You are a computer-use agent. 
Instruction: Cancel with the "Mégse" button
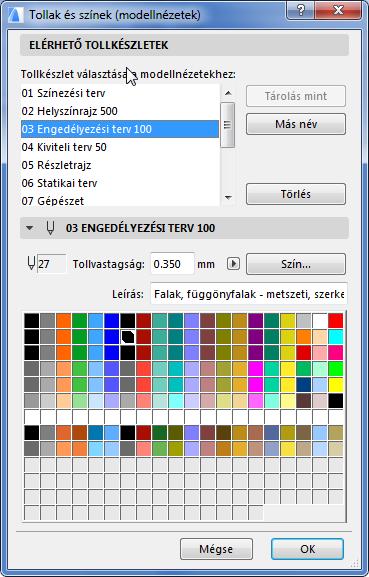[216, 549]
